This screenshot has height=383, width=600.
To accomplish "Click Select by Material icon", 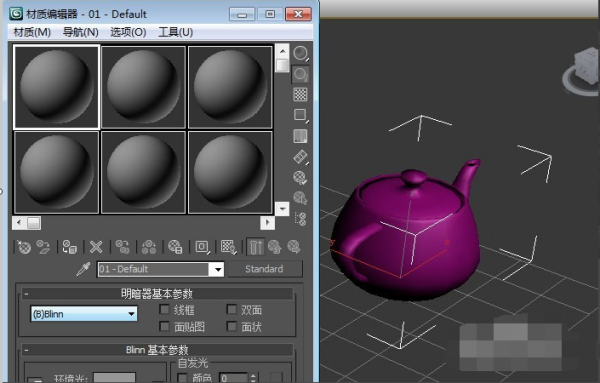I will [x=300, y=198].
